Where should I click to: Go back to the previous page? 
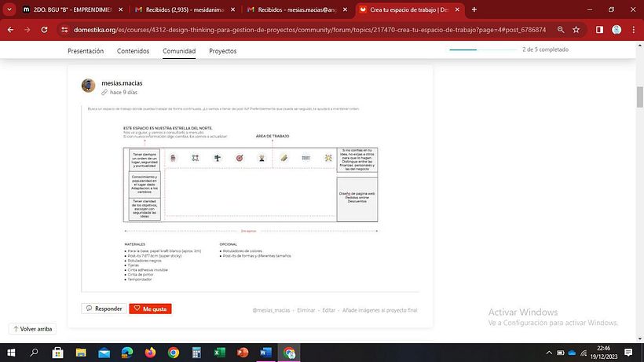(11, 30)
